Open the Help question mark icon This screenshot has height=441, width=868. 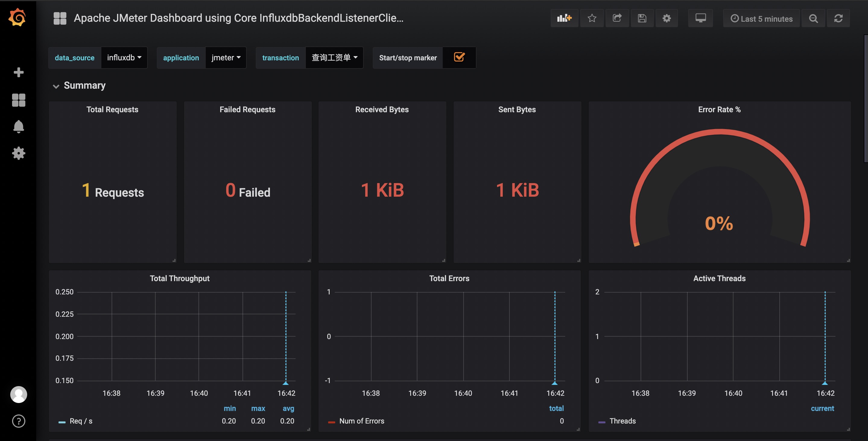[x=18, y=421]
